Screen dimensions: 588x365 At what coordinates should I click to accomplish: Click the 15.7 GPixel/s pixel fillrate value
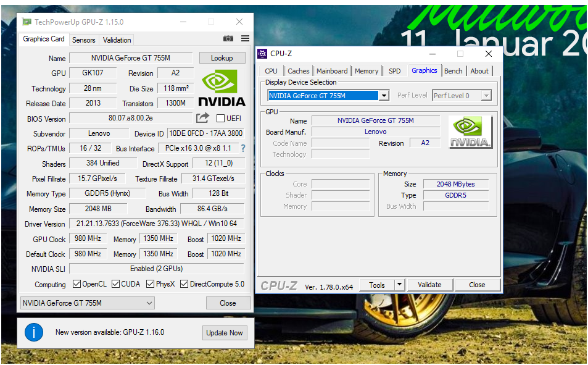(x=97, y=178)
